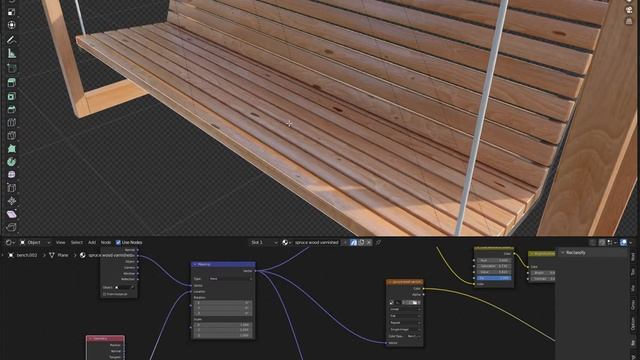Open the Node menu in node editor

tap(106, 242)
